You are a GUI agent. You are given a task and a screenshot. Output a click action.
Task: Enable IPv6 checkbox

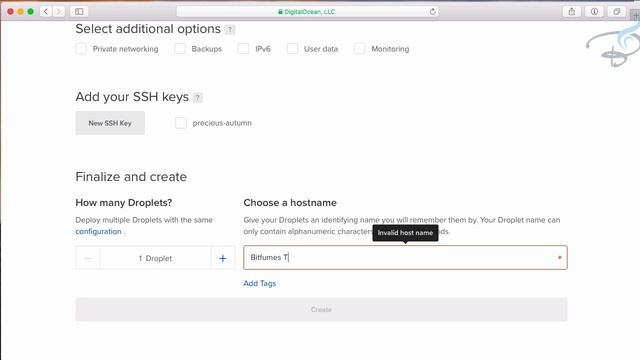click(x=243, y=49)
